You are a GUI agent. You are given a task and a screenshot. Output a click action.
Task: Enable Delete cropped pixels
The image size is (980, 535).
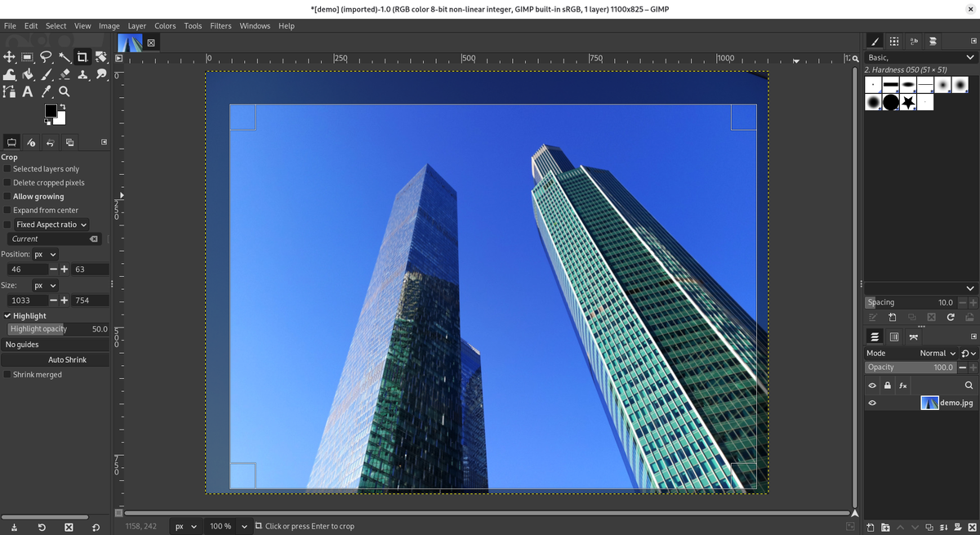tap(8, 183)
